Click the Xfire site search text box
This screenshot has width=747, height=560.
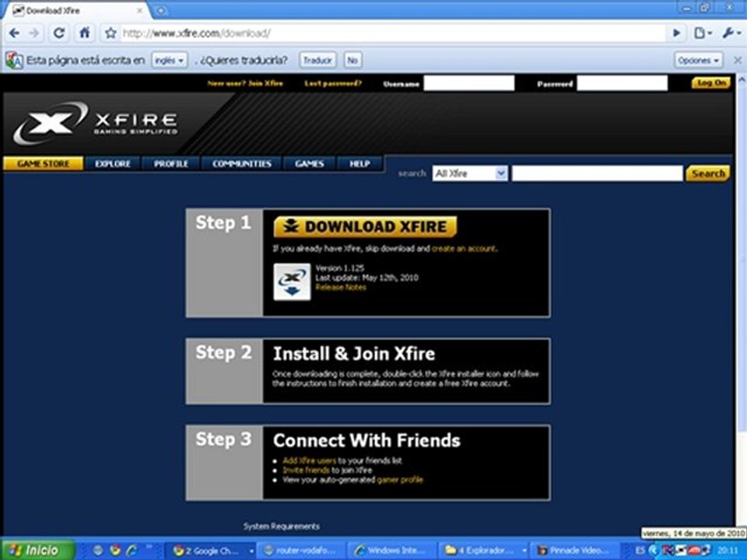pyautogui.click(x=597, y=173)
